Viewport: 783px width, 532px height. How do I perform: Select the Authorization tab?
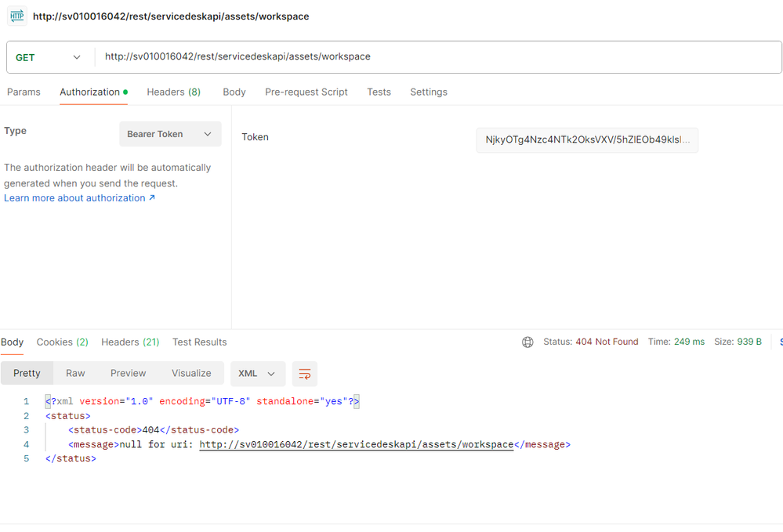pos(93,92)
